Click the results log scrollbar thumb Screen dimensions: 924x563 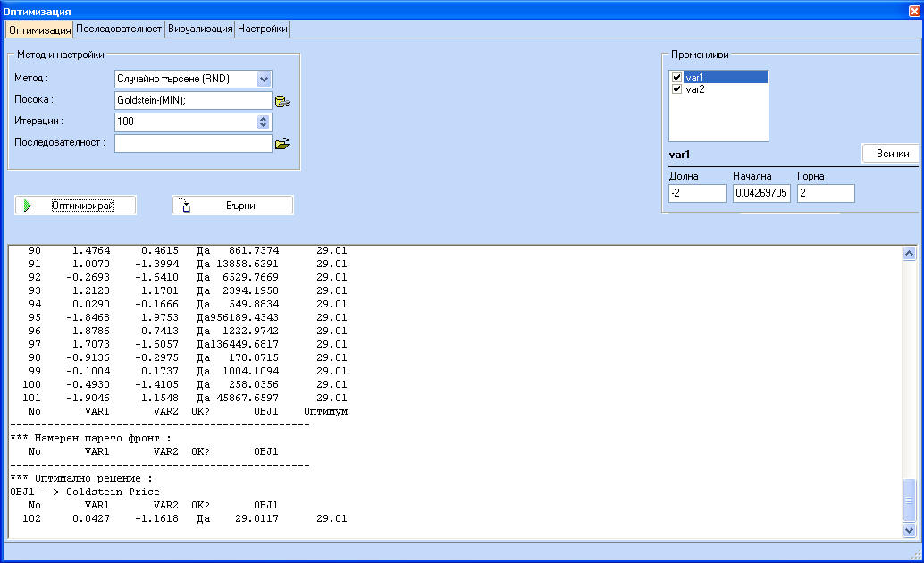point(910,500)
